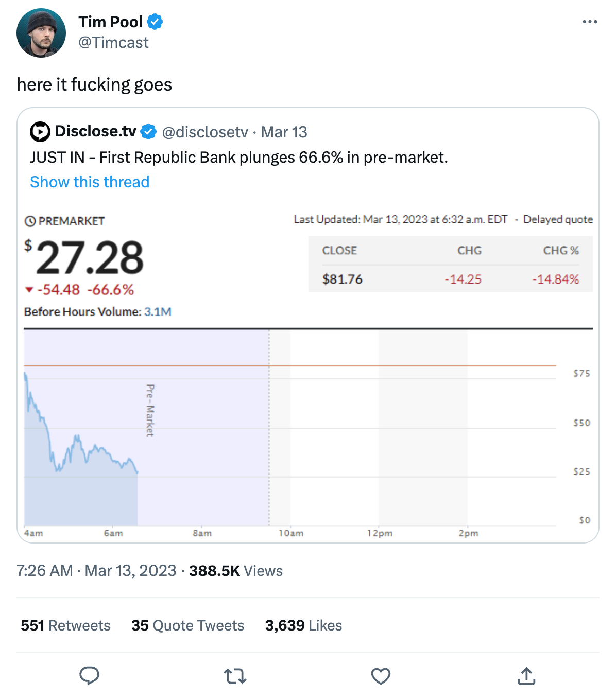Click Show this thread link
This screenshot has height=700, width=616.
tap(90, 182)
